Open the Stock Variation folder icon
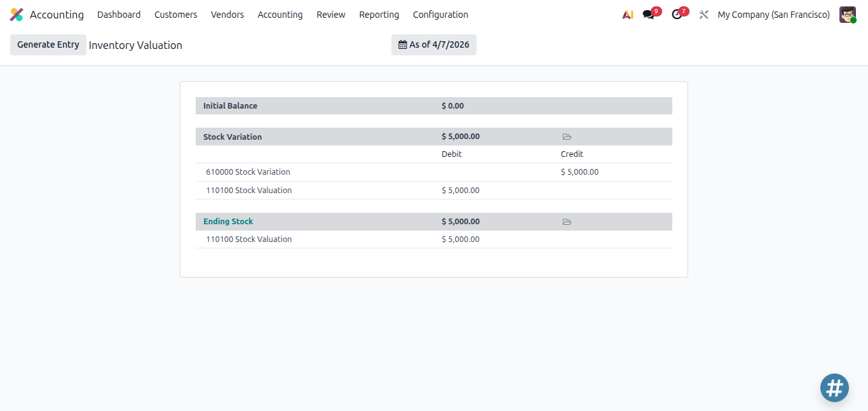868x411 pixels. [567, 137]
